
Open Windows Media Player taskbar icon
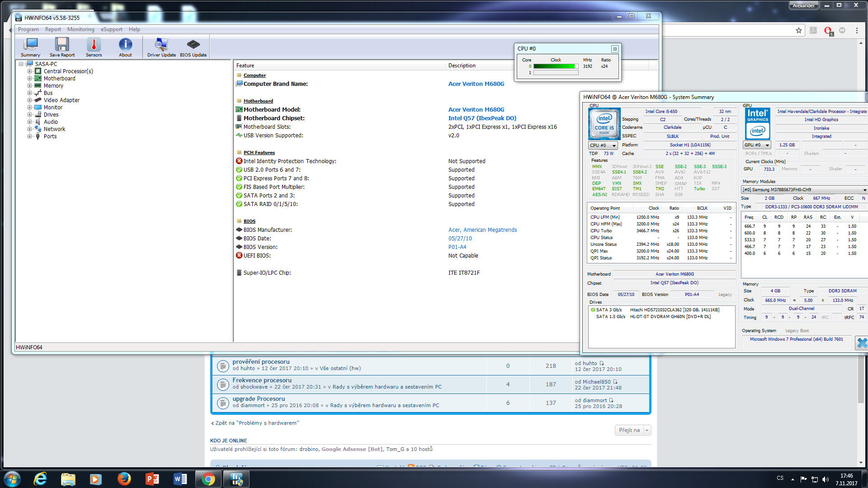(x=96, y=479)
